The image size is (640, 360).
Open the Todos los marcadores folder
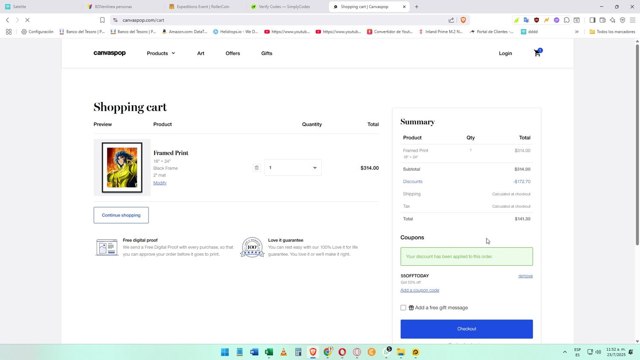(x=612, y=31)
